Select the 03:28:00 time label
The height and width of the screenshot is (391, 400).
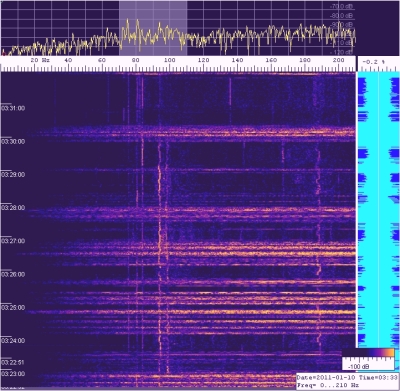pyautogui.click(x=13, y=208)
